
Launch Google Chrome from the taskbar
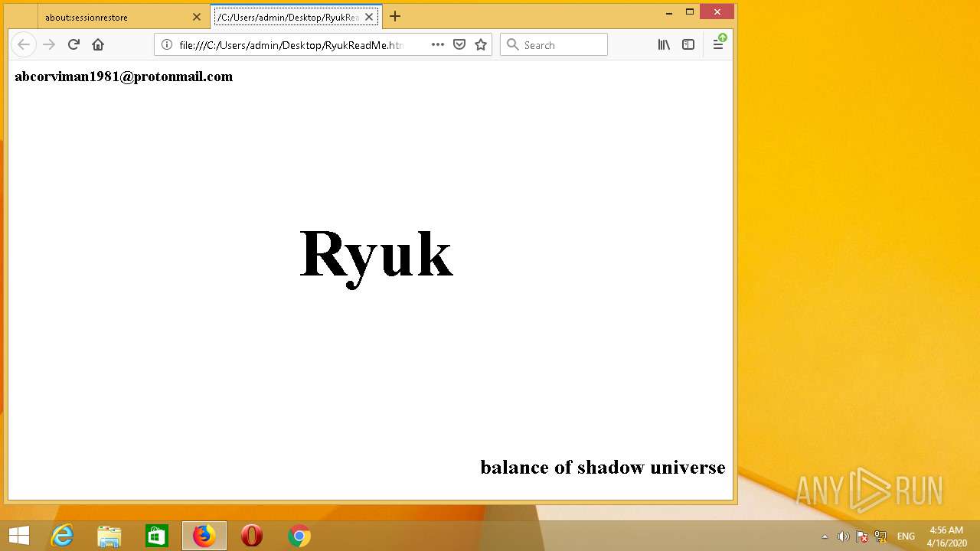pyautogui.click(x=299, y=536)
